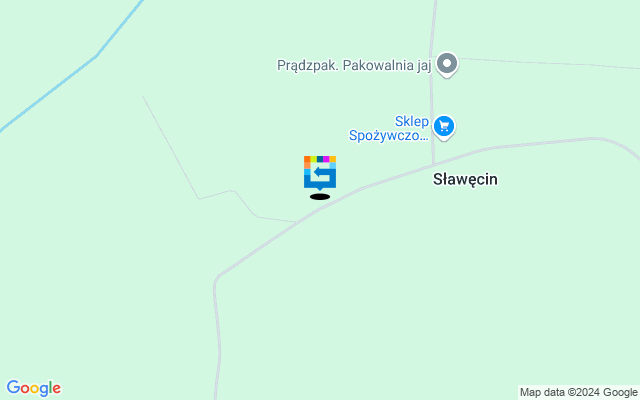
Task: Click where the footpath joins the main road
Action: [298, 222]
